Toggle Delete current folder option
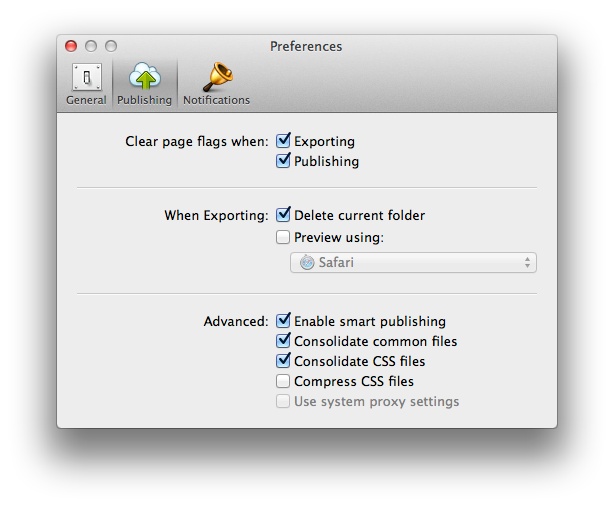This screenshot has height=507, width=614. [x=283, y=215]
